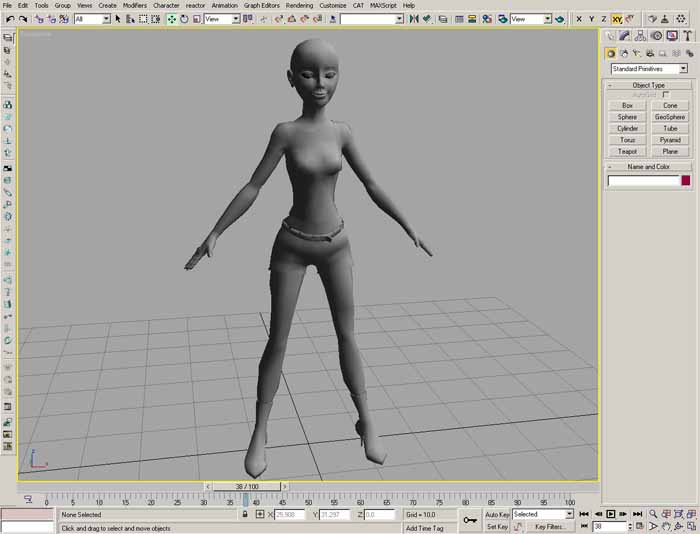Open the Utilities hammer tab

click(686, 36)
